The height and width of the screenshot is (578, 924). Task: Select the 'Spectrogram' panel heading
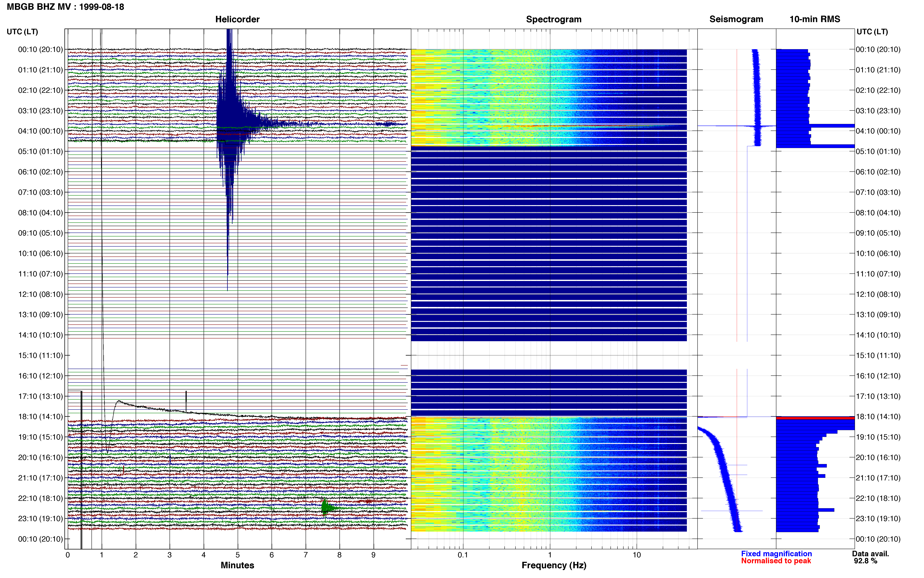[x=554, y=19]
